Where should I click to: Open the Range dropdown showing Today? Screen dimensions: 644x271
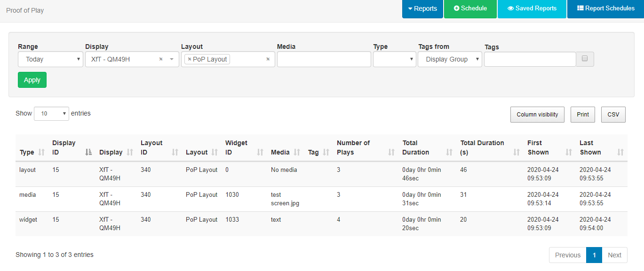pyautogui.click(x=50, y=59)
